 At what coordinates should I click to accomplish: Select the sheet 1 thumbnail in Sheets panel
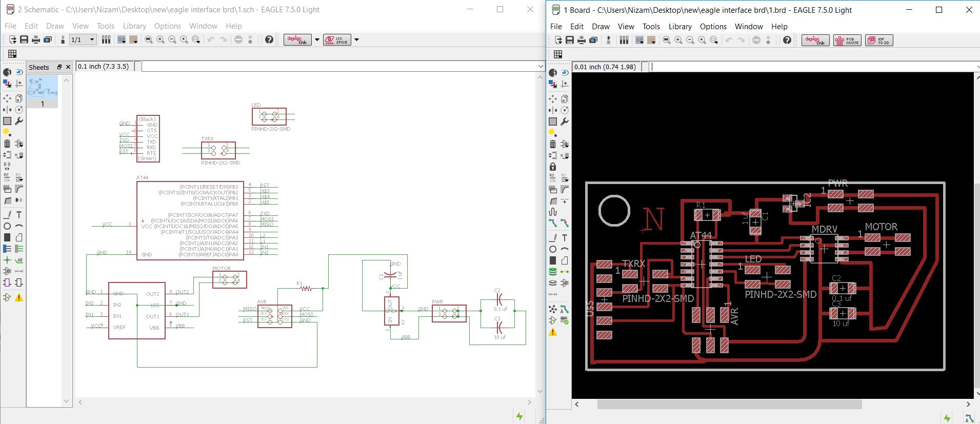click(x=43, y=92)
